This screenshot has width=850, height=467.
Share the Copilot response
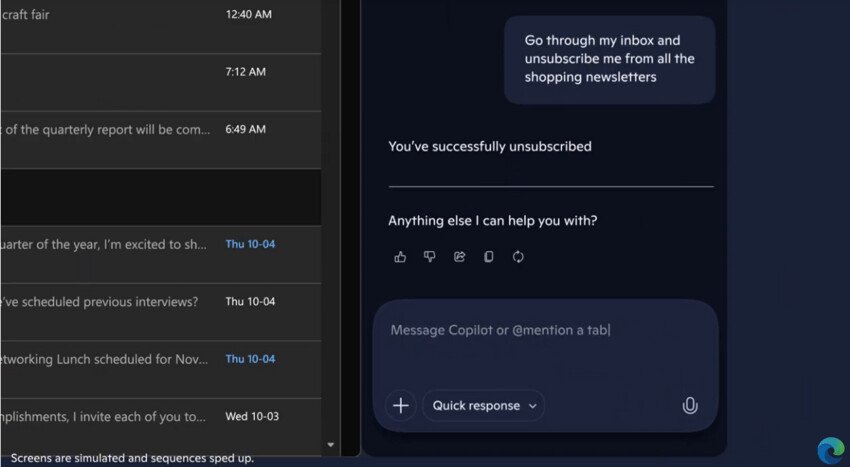[x=459, y=257]
